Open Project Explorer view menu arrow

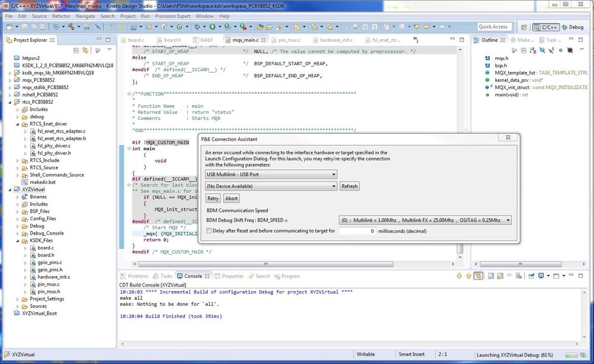[109, 50]
